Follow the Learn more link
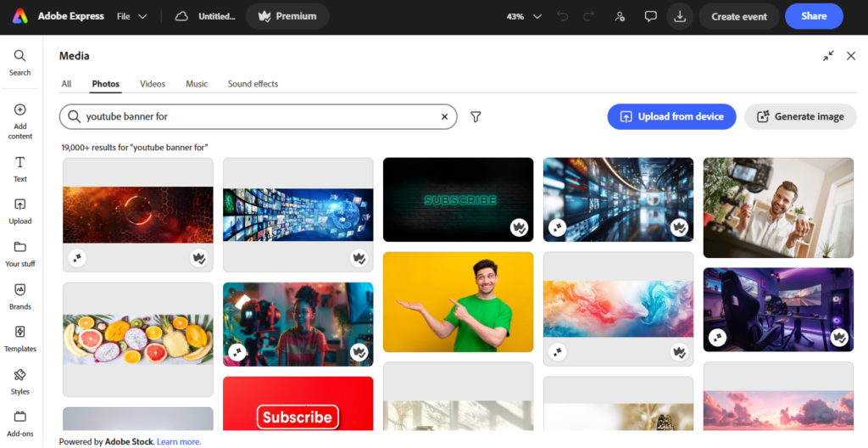868x448 pixels. (179, 442)
